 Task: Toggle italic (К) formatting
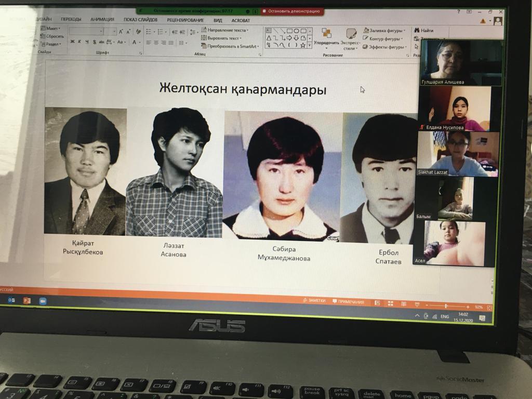(x=79, y=42)
